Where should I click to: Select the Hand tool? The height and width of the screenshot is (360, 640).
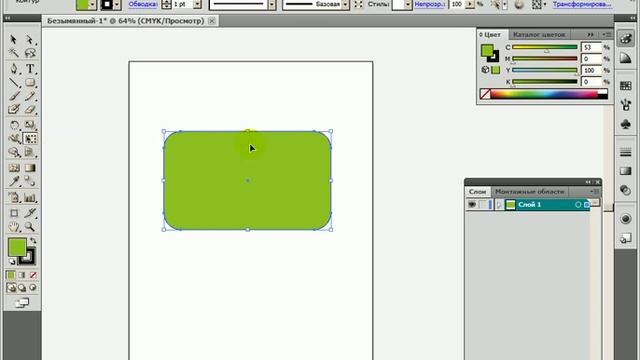pyautogui.click(x=13, y=227)
